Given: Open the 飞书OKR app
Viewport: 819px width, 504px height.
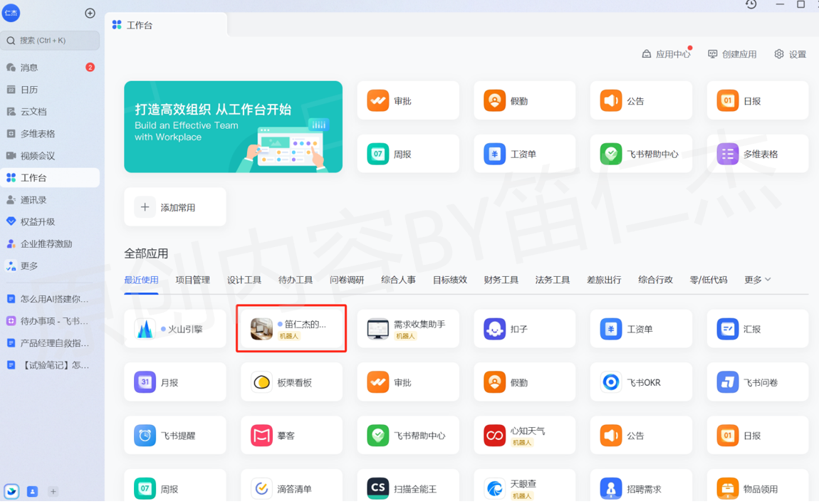Looking at the screenshot, I should coord(641,382).
